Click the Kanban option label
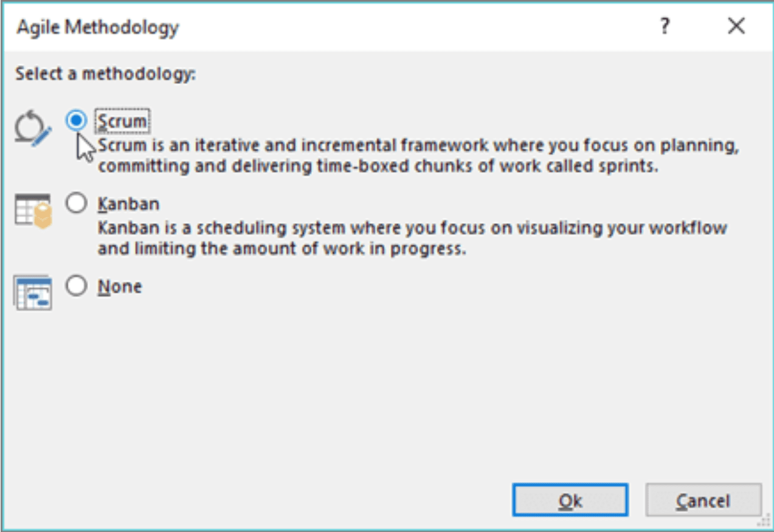This screenshot has height=532, width=774. pyautogui.click(x=128, y=204)
